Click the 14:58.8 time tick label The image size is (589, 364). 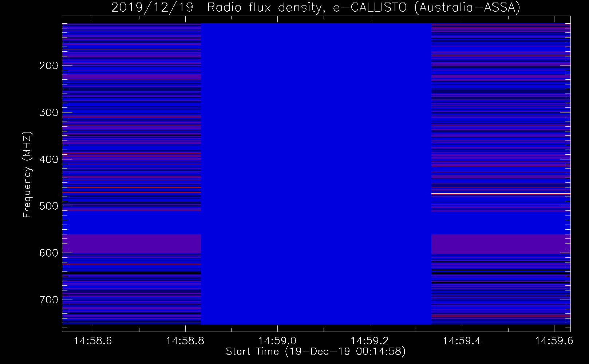coord(185,341)
